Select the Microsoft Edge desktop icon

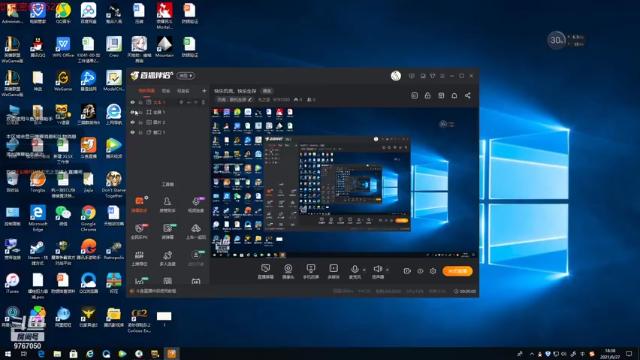(x=38, y=218)
